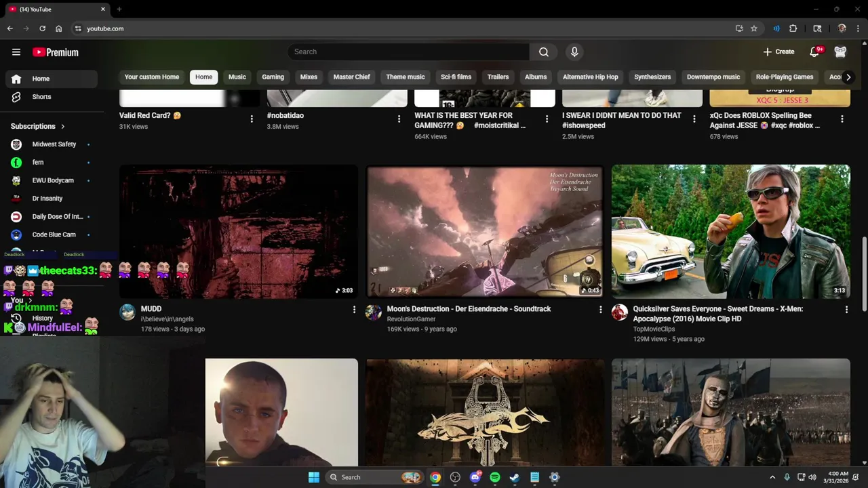Viewport: 868px width, 488px height.
Task: Open Quicksilver Saves Everyone video title
Action: point(718,314)
